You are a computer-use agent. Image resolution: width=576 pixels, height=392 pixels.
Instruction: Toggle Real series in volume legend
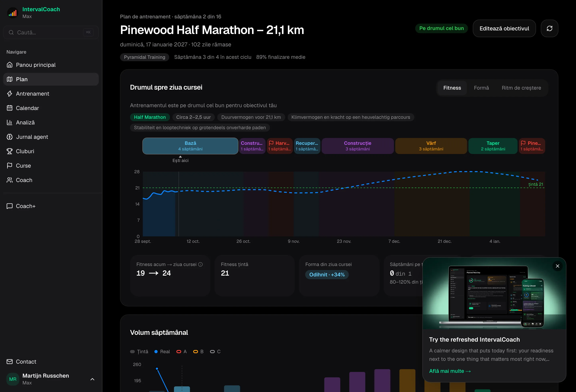pyautogui.click(x=162, y=352)
